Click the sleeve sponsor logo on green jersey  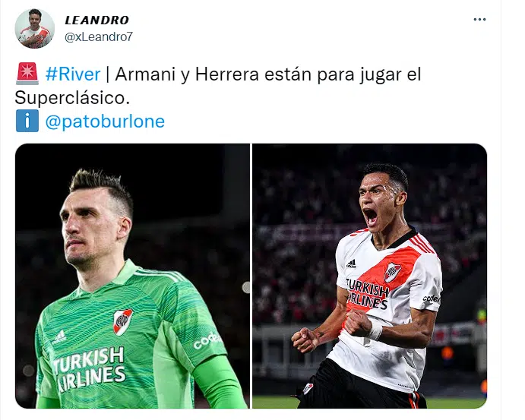coord(207,341)
